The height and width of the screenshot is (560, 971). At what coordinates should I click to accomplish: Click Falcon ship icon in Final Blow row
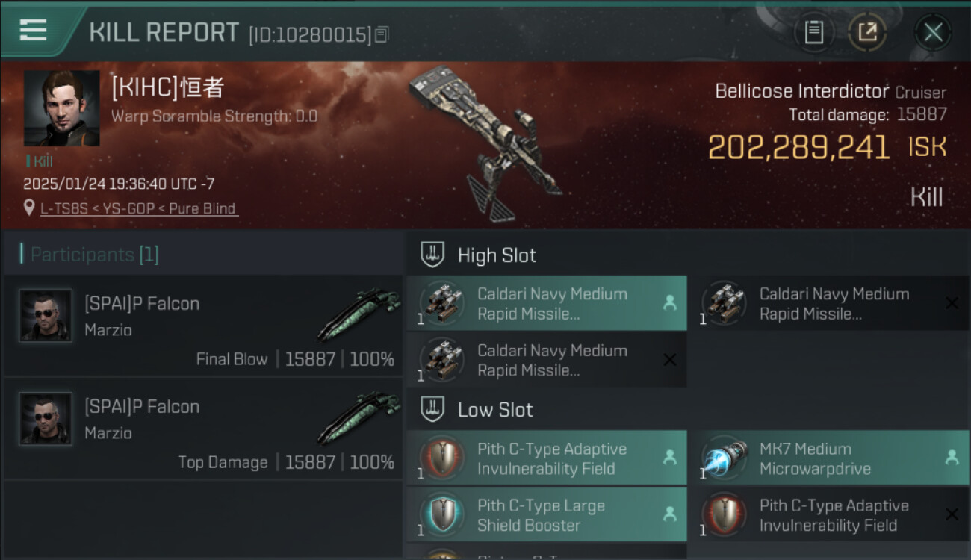point(359,314)
